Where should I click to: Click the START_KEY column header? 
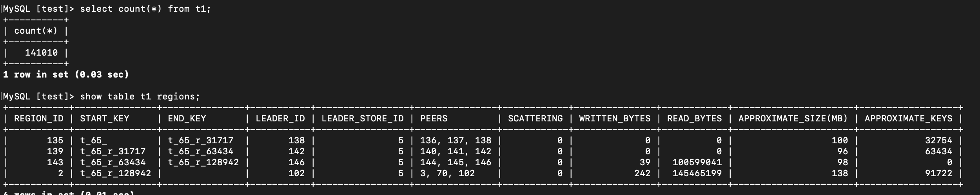pos(104,119)
